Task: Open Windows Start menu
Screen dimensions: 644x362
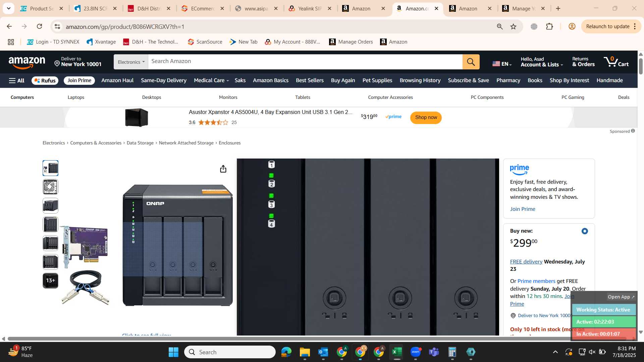Action: 173,352
